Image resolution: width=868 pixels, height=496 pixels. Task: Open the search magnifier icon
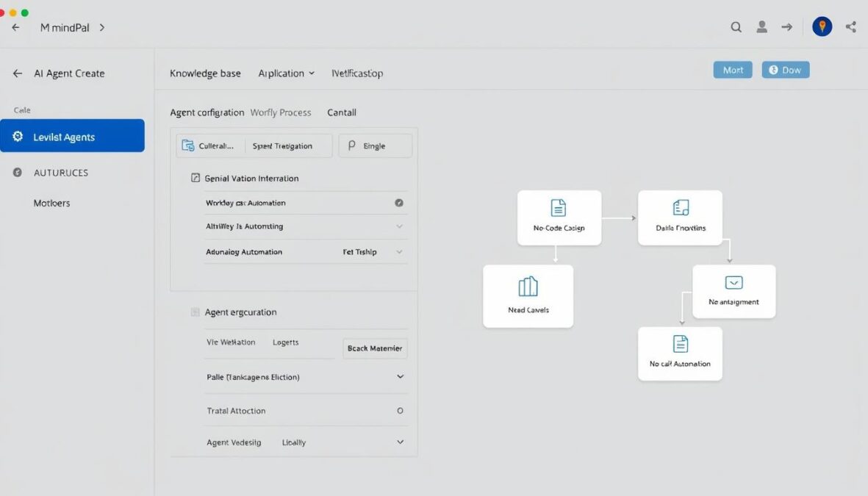pos(736,26)
